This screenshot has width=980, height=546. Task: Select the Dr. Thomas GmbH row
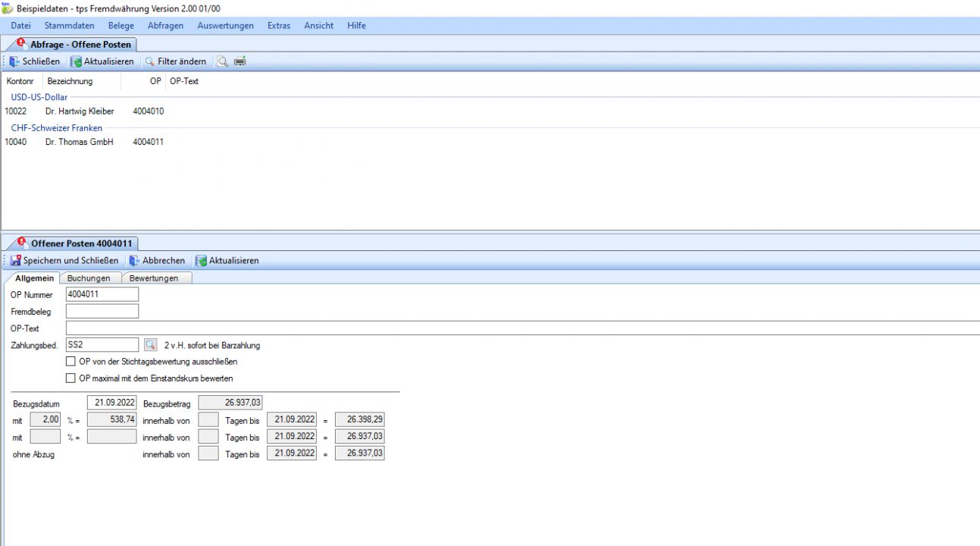click(79, 142)
